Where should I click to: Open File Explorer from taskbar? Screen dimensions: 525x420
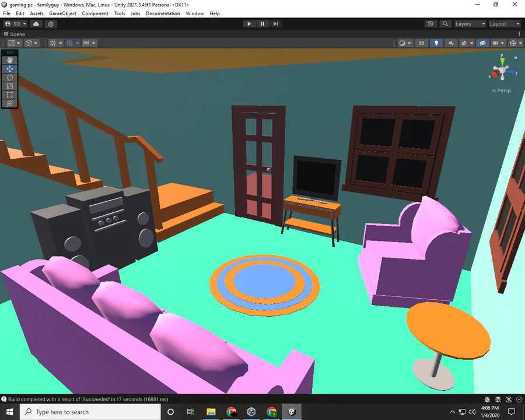click(211, 412)
